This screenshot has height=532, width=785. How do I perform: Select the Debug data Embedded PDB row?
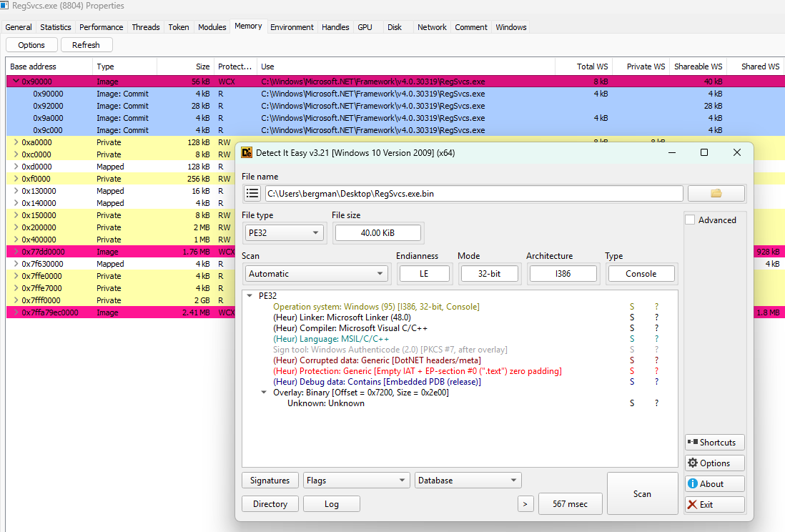point(377,382)
